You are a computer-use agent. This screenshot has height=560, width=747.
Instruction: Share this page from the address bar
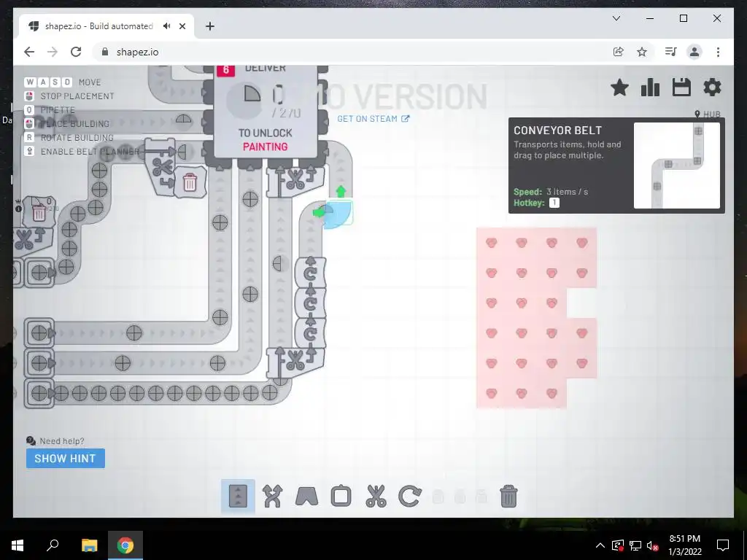[x=619, y=52]
